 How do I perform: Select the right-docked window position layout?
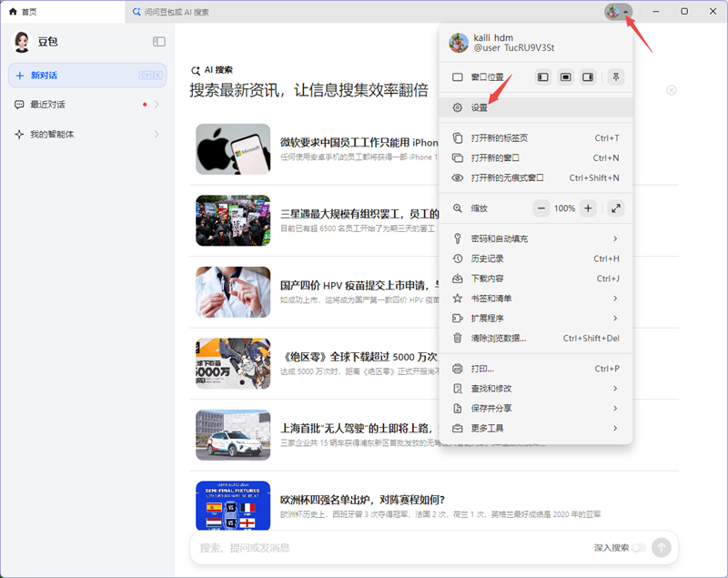(588, 77)
